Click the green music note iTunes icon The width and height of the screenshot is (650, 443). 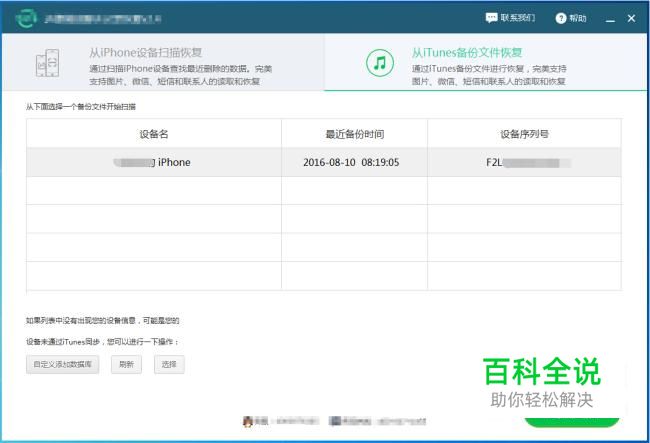(x=380, y=63)
